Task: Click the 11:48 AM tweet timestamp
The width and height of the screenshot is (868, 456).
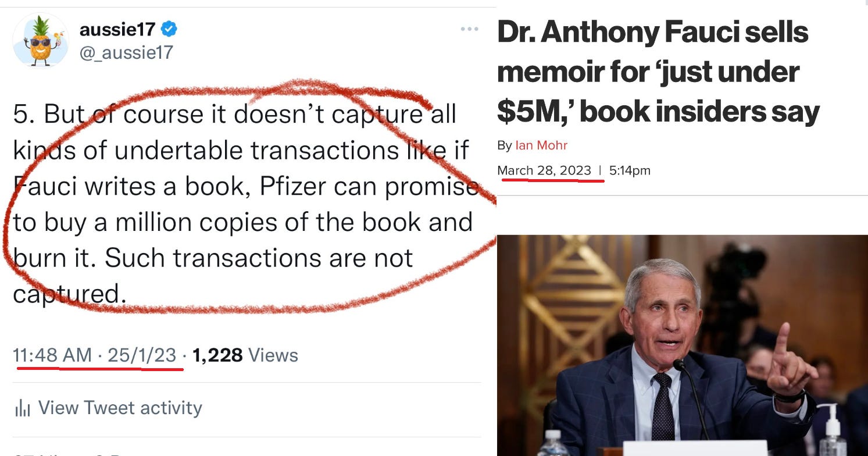Action: (52, 355)
